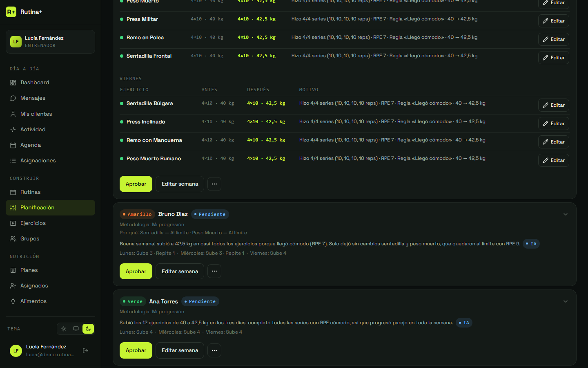Open Dashboard from the sidebar
This screenshot has width=588, height=368.
[x=50, y=83]
